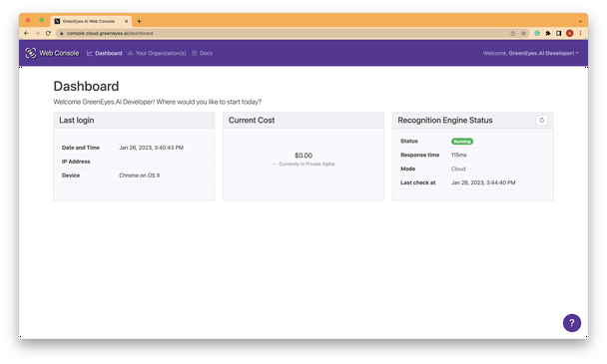Click the green Running status badge
The image size is (607, 364).
[x=462, y=142]
